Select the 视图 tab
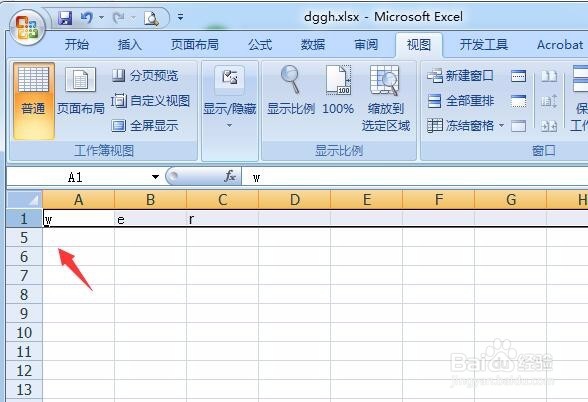 [419, 45]
